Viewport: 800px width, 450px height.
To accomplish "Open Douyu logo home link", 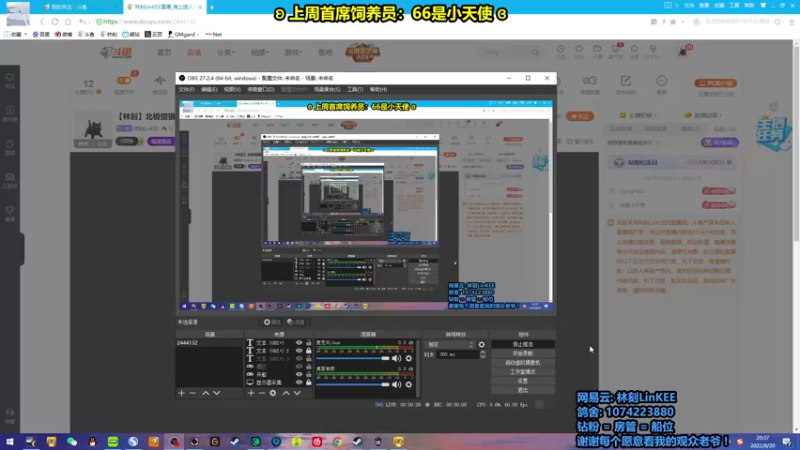I will pos(116,53).
